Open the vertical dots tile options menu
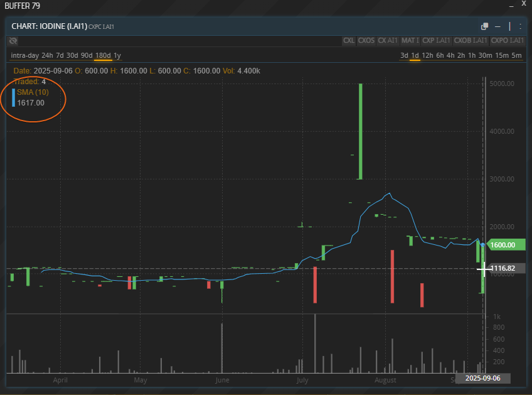532x395 pixels. coord(521,26)
